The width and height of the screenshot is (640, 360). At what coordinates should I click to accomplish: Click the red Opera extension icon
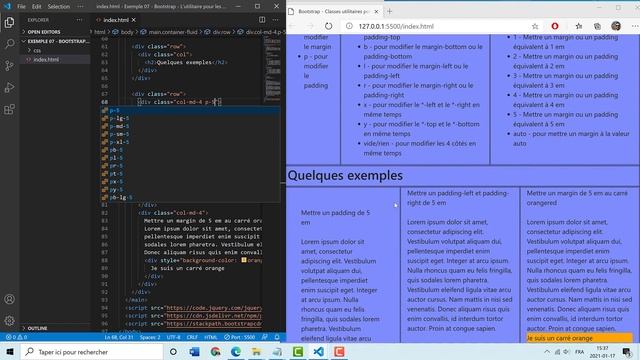click(555, 26)
